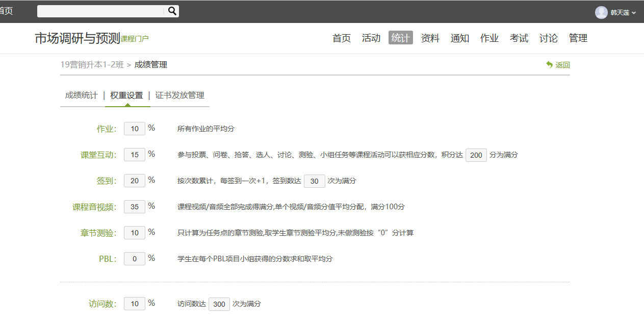Click the 课程音视频 weight percentage field

click(135, 207)
